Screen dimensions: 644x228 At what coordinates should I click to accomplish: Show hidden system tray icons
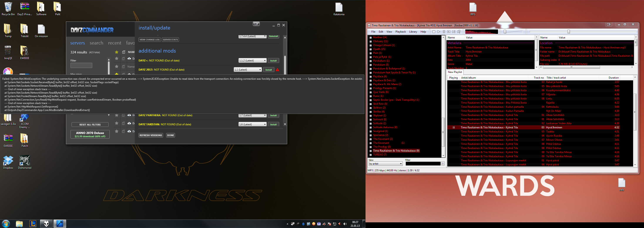click(x=287, y=224)
